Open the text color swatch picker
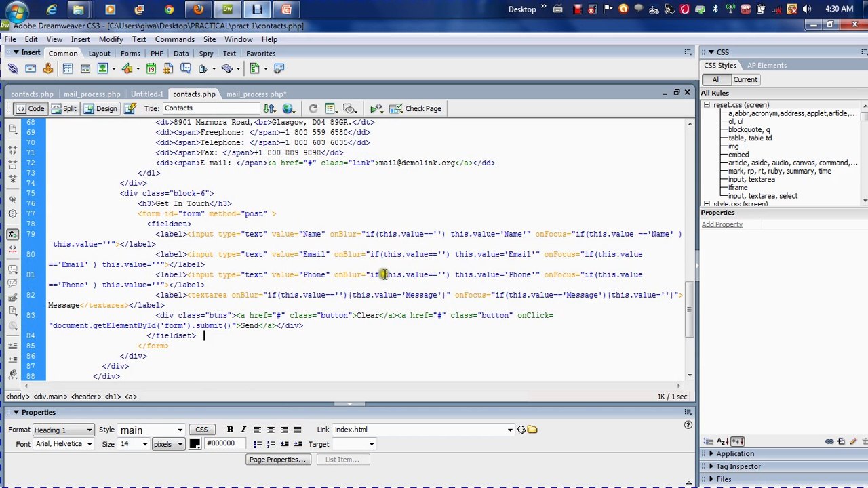The width and height of the screenshot is (868, 488). pyautogui.click(x=195, y=445)
